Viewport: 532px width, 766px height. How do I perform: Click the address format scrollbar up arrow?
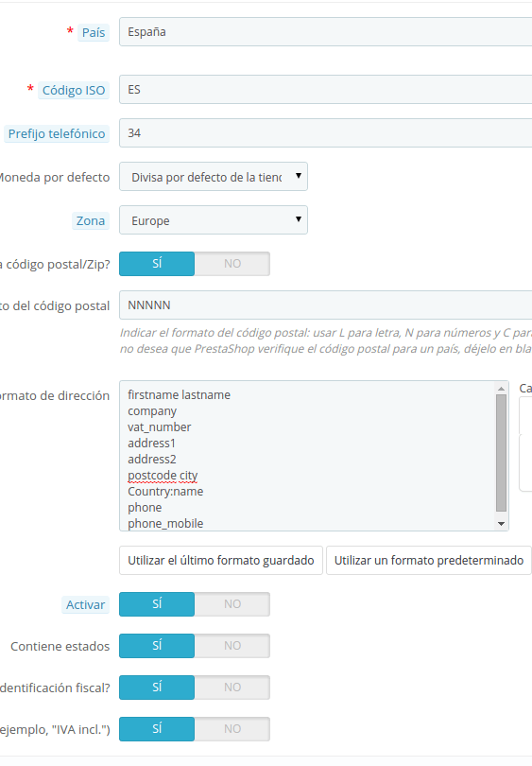[x=501, y=389]
